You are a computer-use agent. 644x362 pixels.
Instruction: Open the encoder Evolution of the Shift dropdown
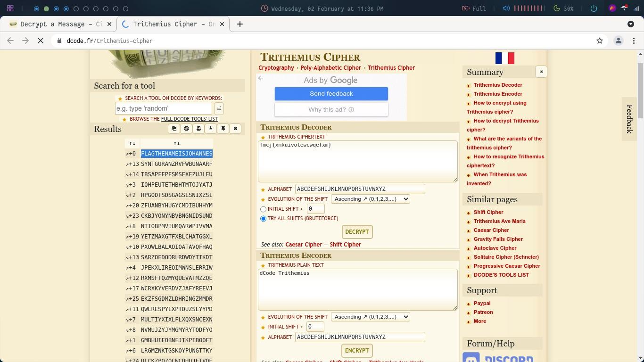tap(370, 317)
